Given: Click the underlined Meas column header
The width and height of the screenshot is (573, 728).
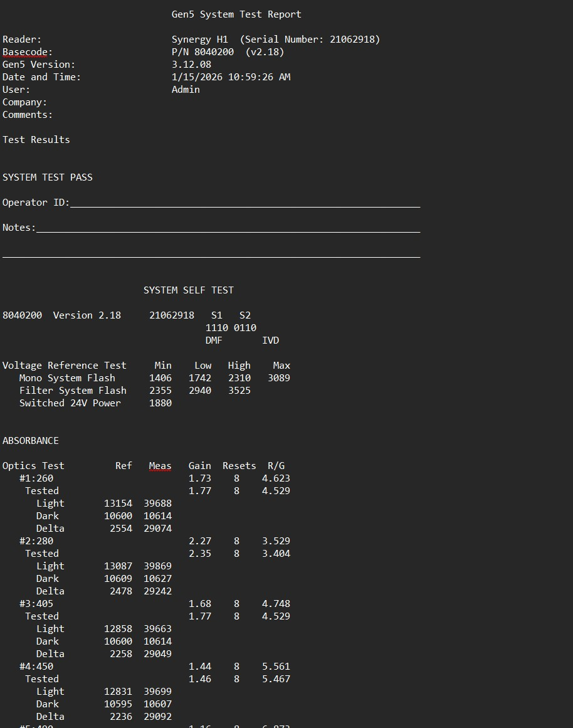Looking at the screenshot, I should pos(160,466).
